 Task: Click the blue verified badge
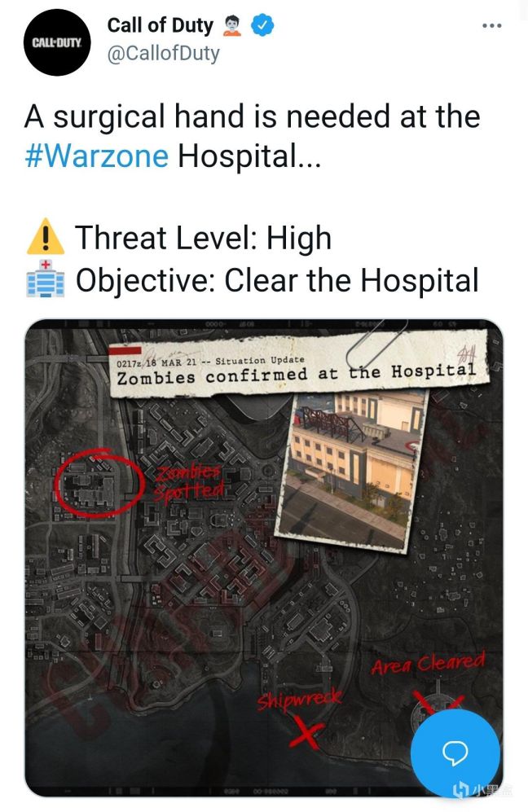tap(262, 25)
